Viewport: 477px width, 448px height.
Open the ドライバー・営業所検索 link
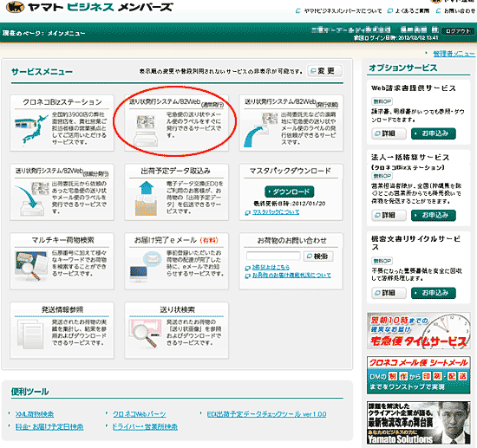(145, 426)
